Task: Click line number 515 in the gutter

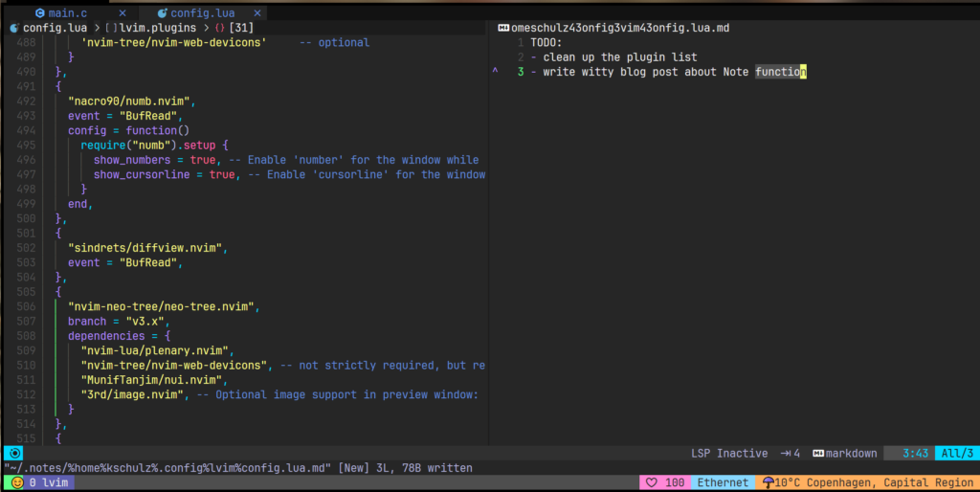Action: (x=26, y=438)
